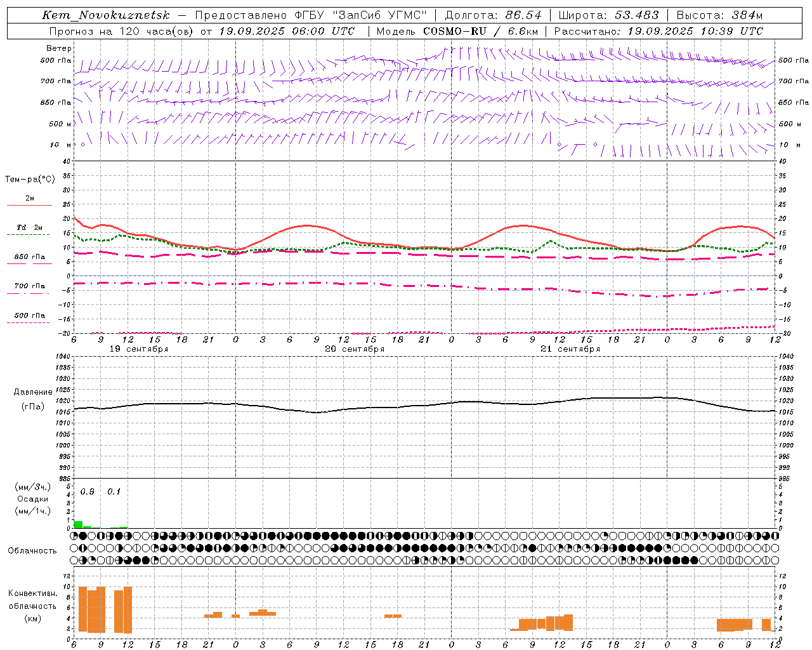
Task: Select the forecast start time 19.09.2025 06:00 UTC
Action: [287, 31]
